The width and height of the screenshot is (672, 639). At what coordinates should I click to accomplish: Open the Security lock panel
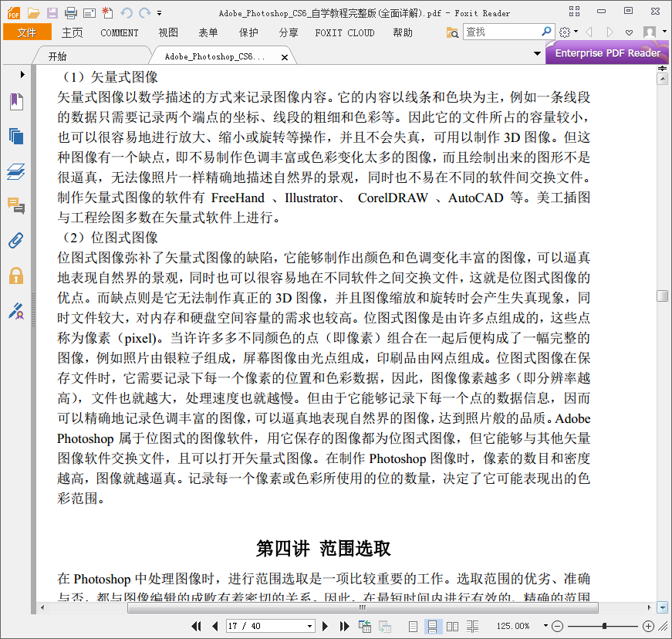pyautogui.click(x=16, y=276)
